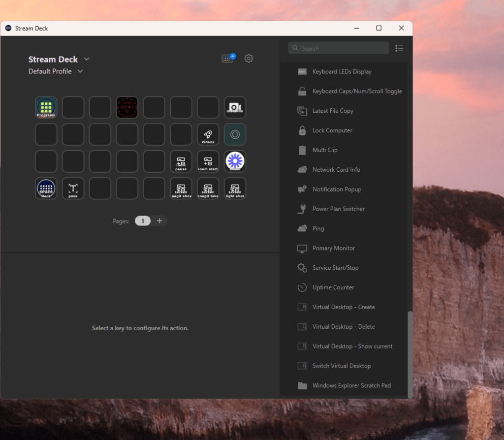Maximize the Stream Deck window
Image resolution: width=504 pixels, height=440 pixels.
[x=379, y=28]
